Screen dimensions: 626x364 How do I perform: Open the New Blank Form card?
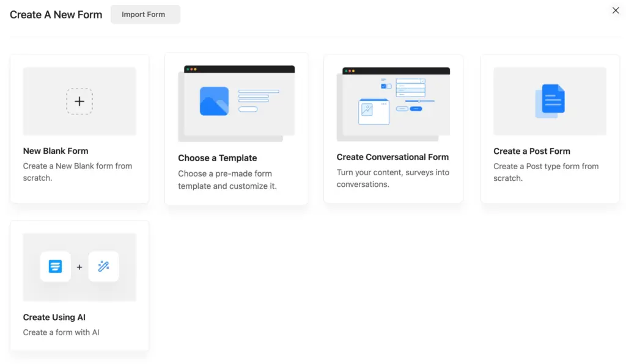pyautogui.click(x=79, y=128)
